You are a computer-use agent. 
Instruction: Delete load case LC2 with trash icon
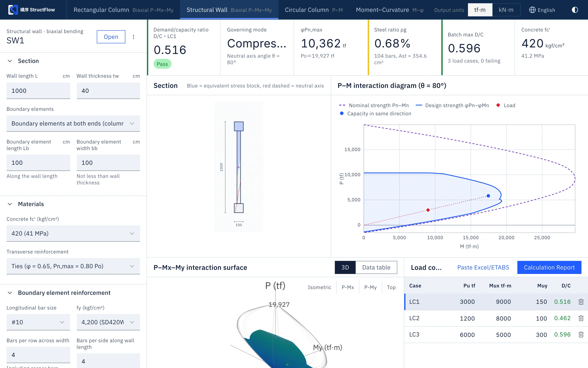tap(581, 318)
